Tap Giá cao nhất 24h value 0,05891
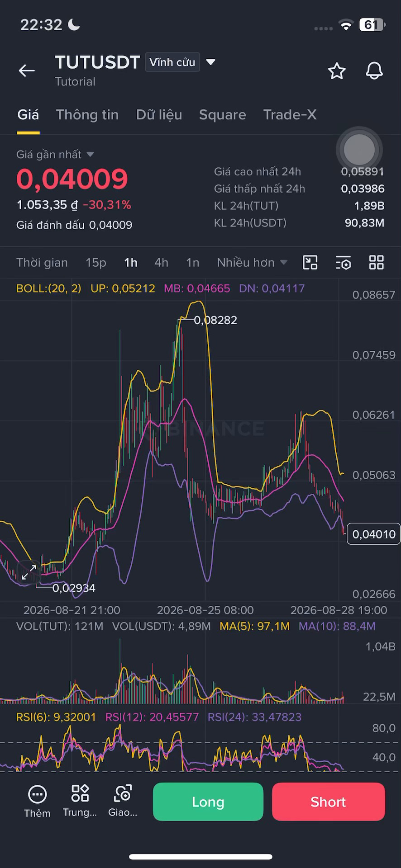Screen dimensions: 401x868 pyautogui.click(x=363, y=172)
